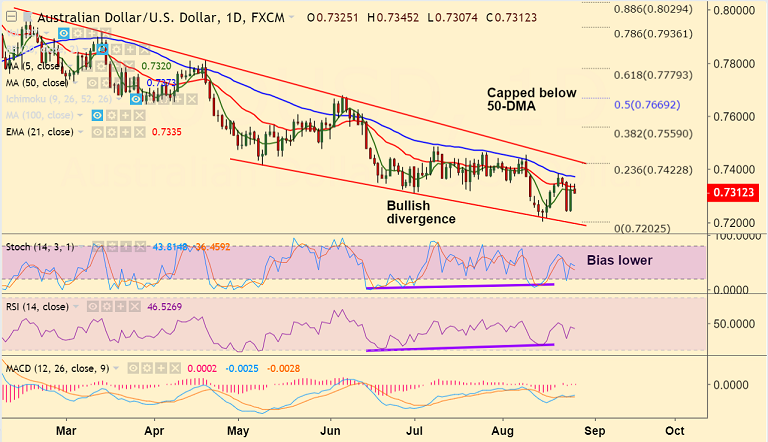The width and height of the screenshot is (768, 442).
Task: Remove the BB indicator with its X icon
Action: click(x=144, y=49)
